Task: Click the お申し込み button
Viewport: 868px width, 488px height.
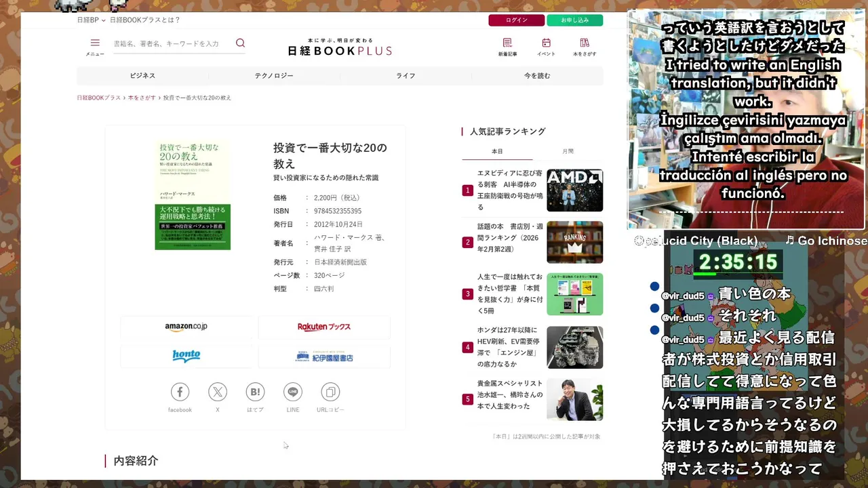Action: (575, 20)
